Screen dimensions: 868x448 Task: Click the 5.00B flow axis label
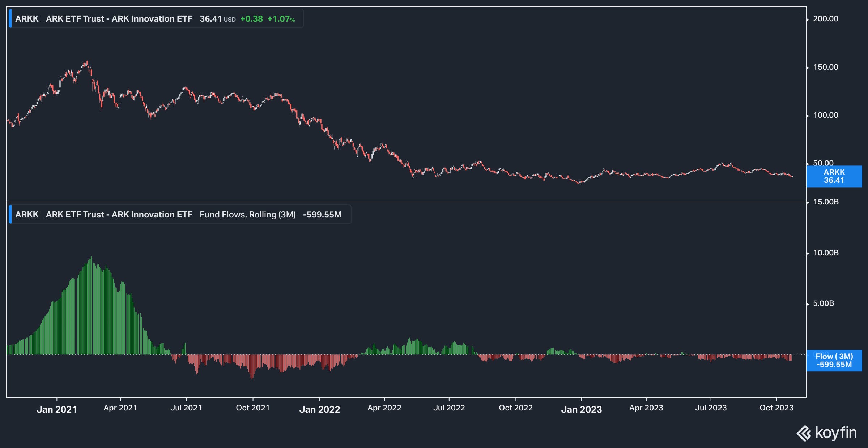(824, 303)
